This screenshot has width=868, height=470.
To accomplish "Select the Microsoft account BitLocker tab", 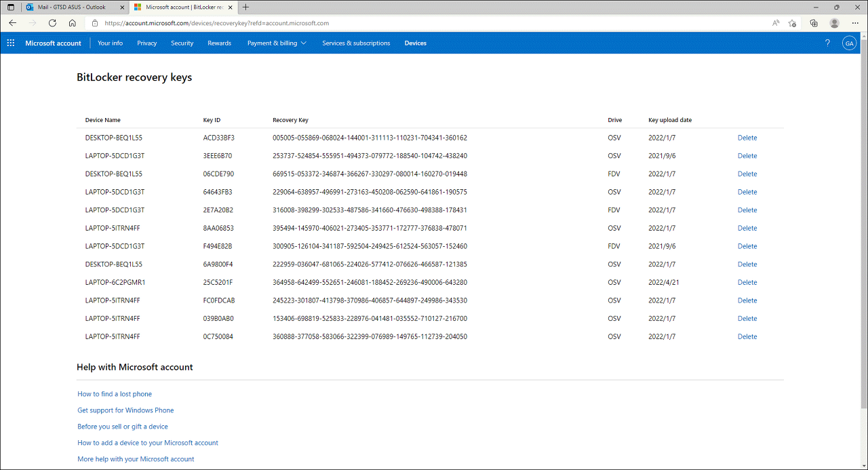I will tap(183, 7).
